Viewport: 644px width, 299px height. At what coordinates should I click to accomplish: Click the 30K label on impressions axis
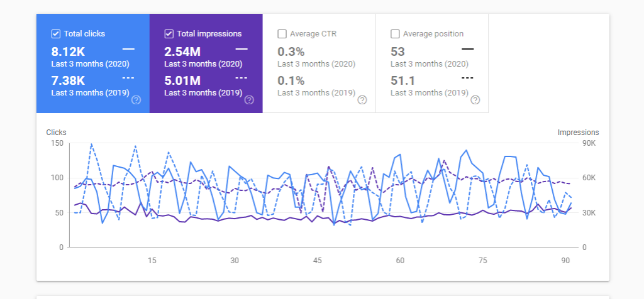[x=589, y=213]
